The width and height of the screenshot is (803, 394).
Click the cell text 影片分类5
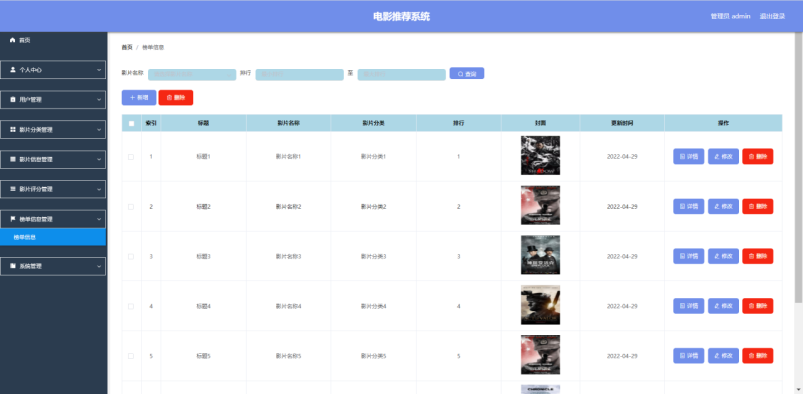[373, 356]
